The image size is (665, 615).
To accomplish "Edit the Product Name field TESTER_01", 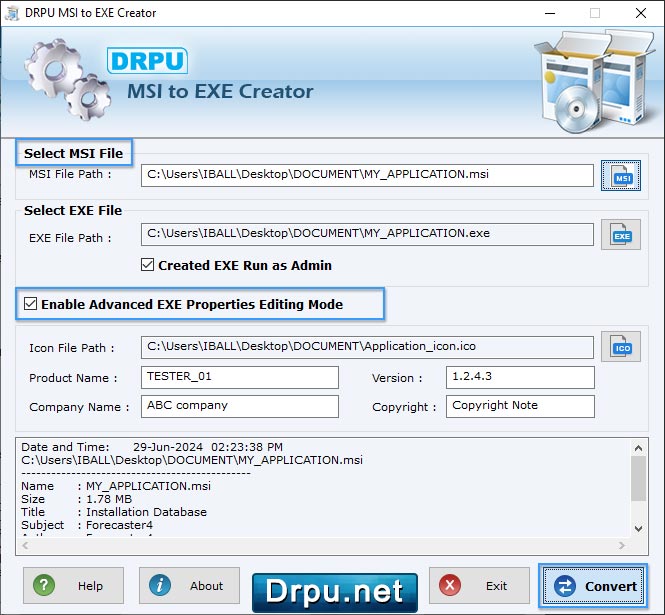I will pyautogui.click(x=240, y=377).
